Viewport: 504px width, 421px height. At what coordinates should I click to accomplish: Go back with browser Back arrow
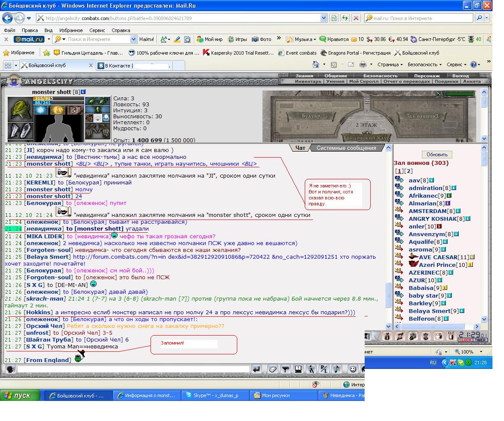coord(8,18)
